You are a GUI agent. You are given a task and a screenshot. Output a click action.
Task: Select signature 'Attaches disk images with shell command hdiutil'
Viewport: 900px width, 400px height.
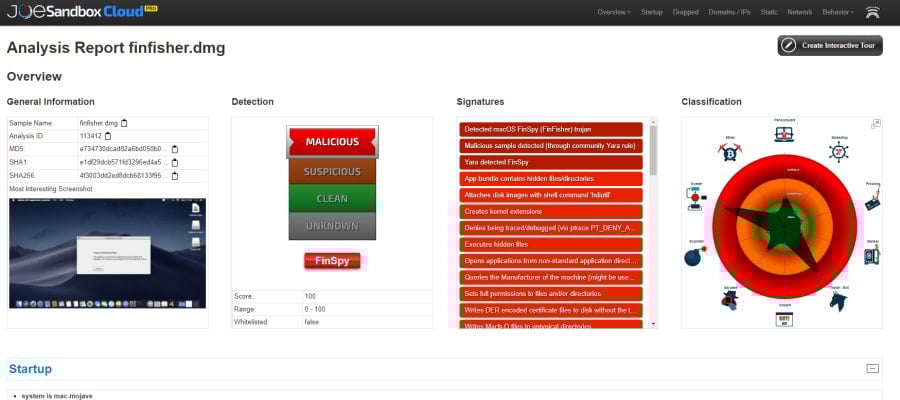tap(550, 195)
